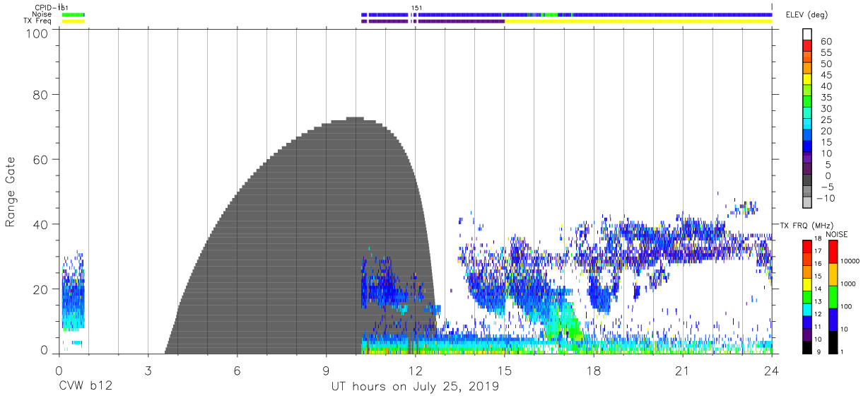Click the '55' label on the ELEV colorbar

(826, 53)
